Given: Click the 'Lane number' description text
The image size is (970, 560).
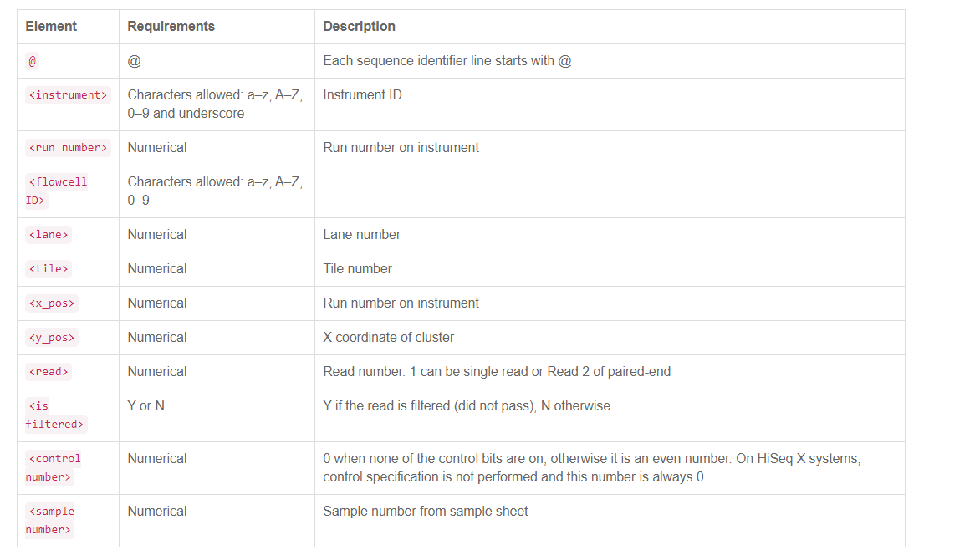Looking at the screenshot, I should coord(362,235).
